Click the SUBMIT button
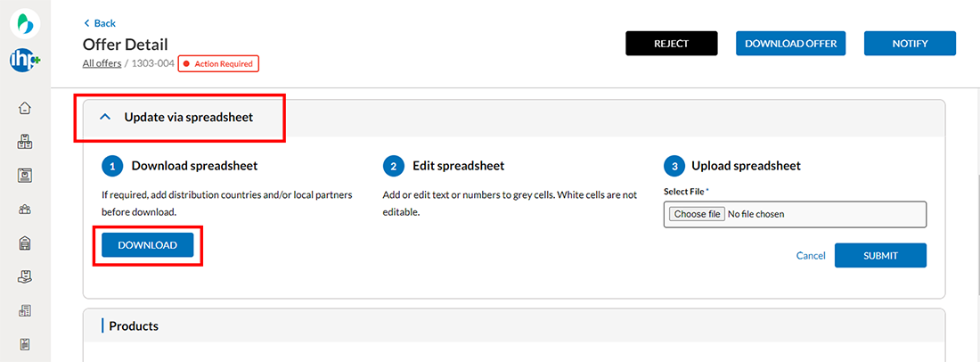The width and height of the screenshot is (980, 362). (880, 256)
